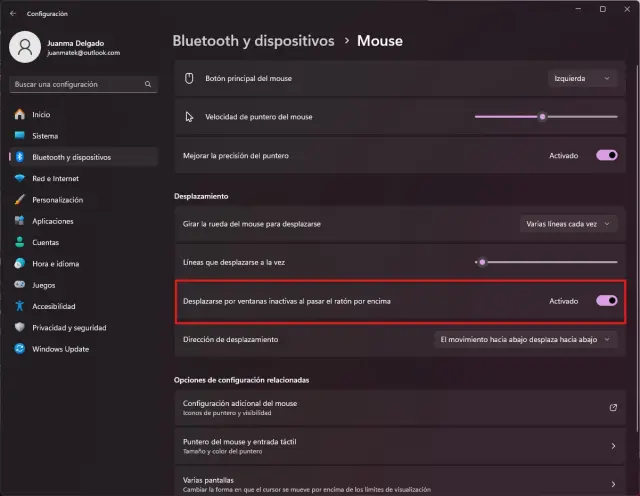Viewport: 640px width, 496px height.
Task: Expand the Varias líneas cada vez dropdown
Action: [x=568, y=224]
